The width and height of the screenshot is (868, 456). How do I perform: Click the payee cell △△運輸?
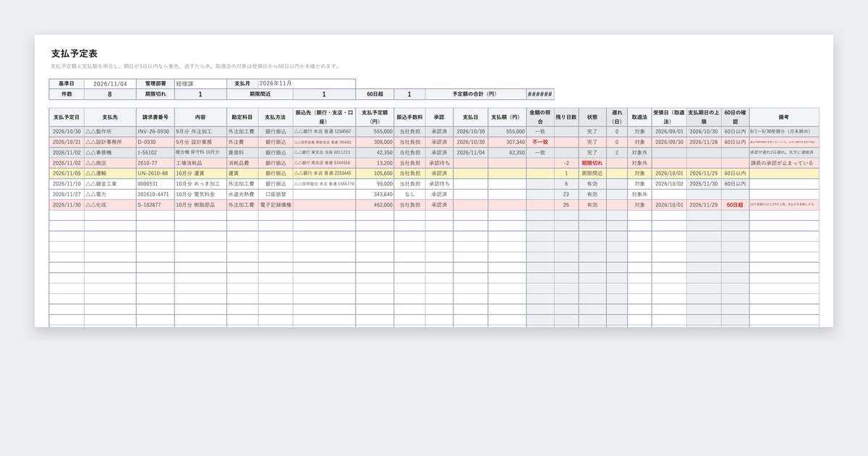click(110, 174)
